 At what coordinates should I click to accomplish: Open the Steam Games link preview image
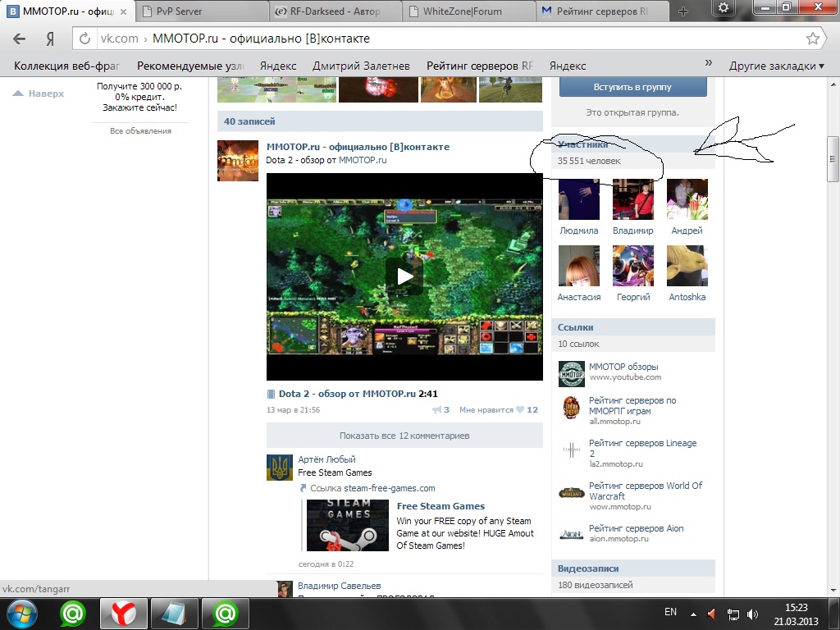tap(348, 526)
